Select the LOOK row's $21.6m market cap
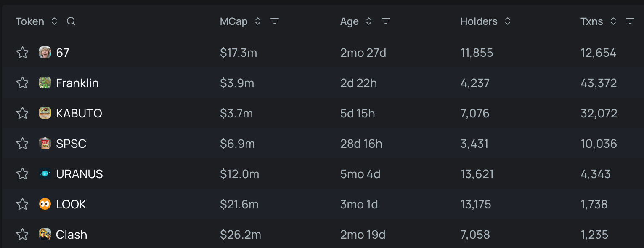Image resolution: width=644 pixels, height=248 pixels. pyautogui.click(x=239, y=204)
